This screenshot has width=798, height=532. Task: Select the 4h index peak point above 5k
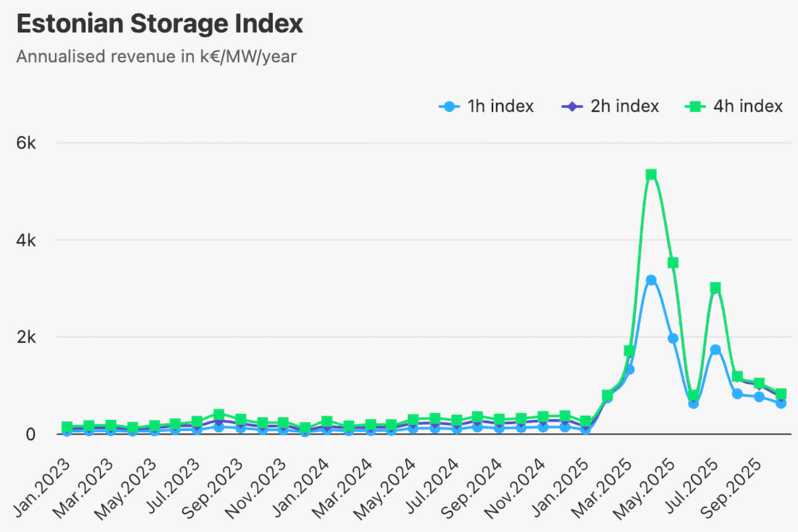point(651,175)
